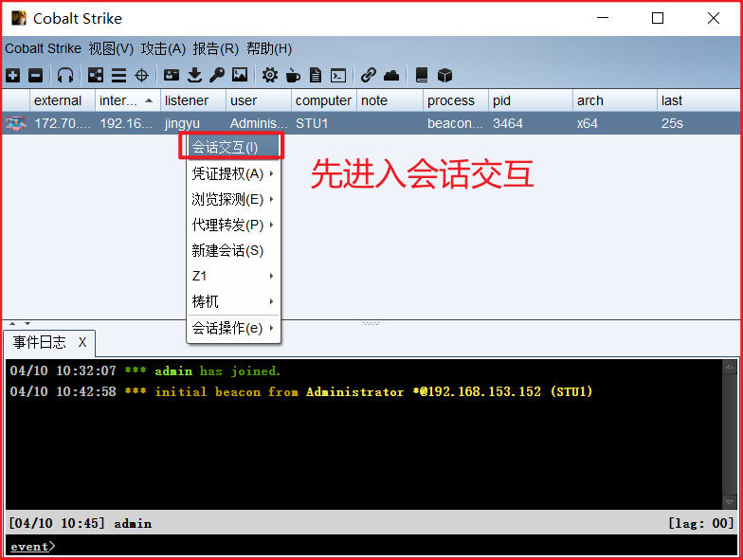The width and height of the screenshot is (743, 560).
Task: Select the beacon... process cell
Action: pyautogui.click(x=456, y=123)
